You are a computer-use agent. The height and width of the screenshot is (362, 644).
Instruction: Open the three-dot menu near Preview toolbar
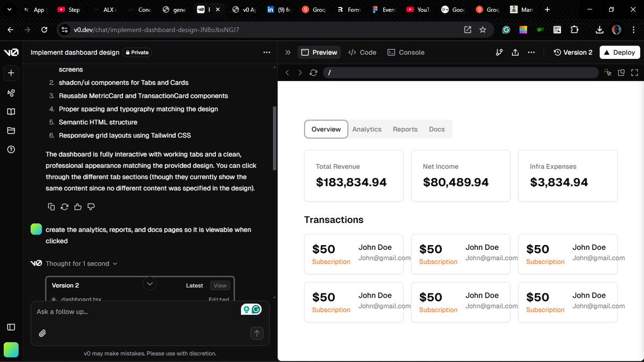click(531, 52)
